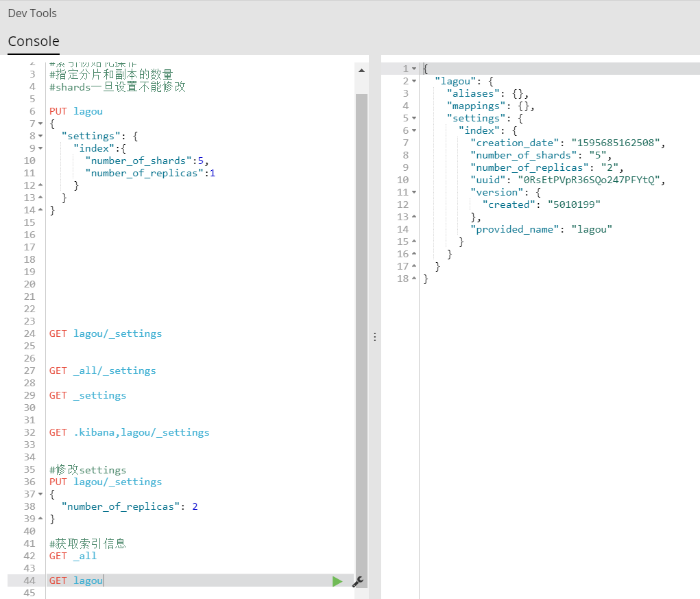The image size is (700, 599).
Task: Collapse the index object in the response pane
Action: (x=413, y=130)
